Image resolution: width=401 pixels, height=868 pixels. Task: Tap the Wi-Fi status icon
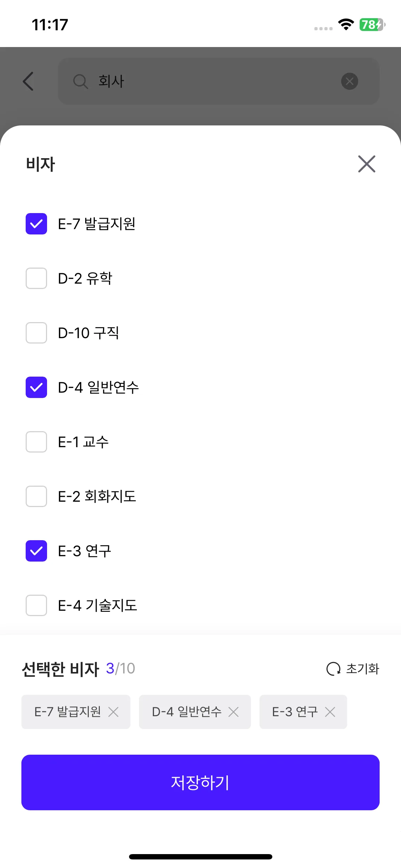346,25
